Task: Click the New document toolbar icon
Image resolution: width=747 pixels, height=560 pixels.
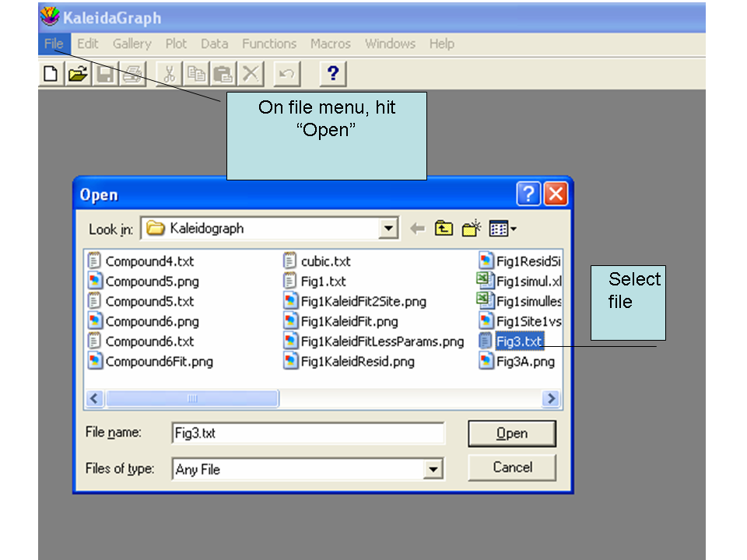Action: 51,75
